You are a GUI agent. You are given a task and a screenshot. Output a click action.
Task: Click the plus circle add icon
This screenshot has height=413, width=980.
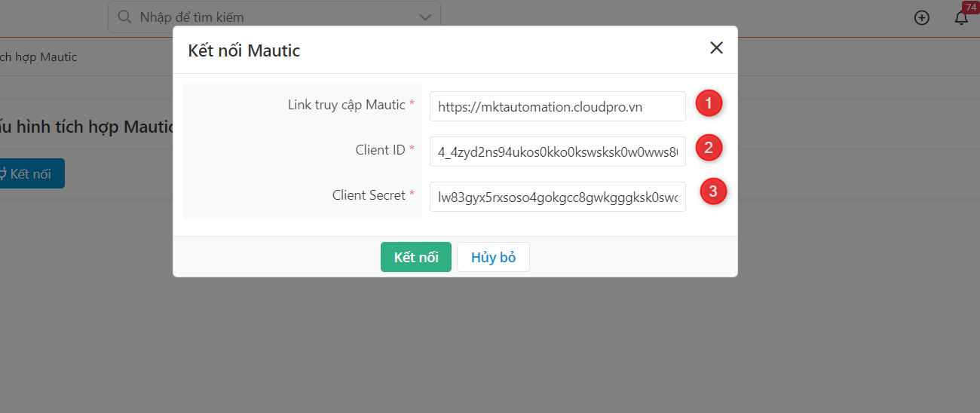coord(921,17)
